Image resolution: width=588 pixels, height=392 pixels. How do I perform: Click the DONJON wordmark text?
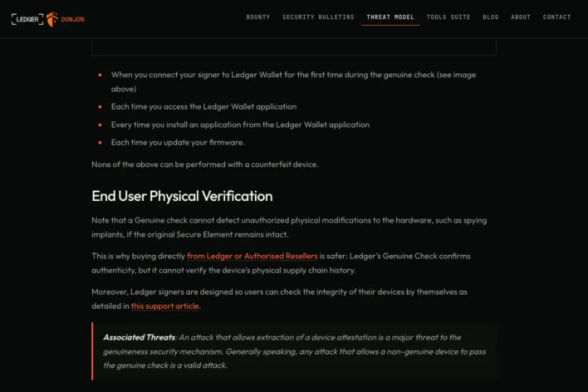[x=73, y=20]
